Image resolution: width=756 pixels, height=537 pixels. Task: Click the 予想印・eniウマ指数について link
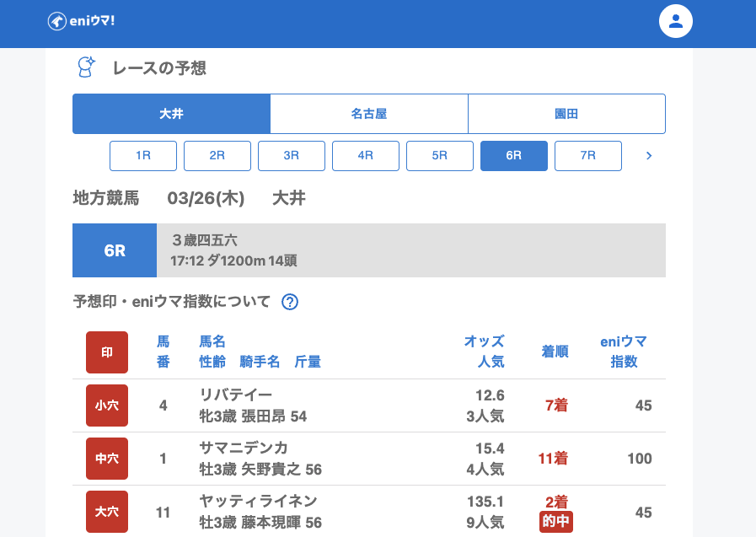coord(172,302)
